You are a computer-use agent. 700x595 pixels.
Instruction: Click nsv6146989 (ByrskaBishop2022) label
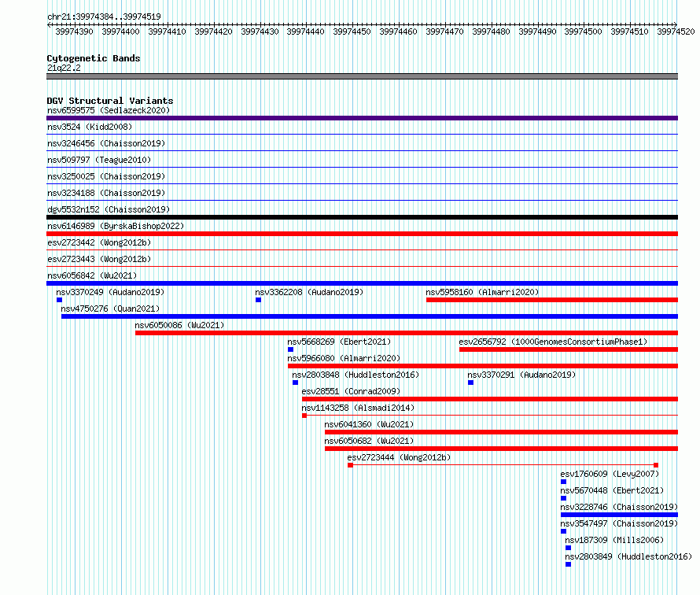(x=116, y=226)
